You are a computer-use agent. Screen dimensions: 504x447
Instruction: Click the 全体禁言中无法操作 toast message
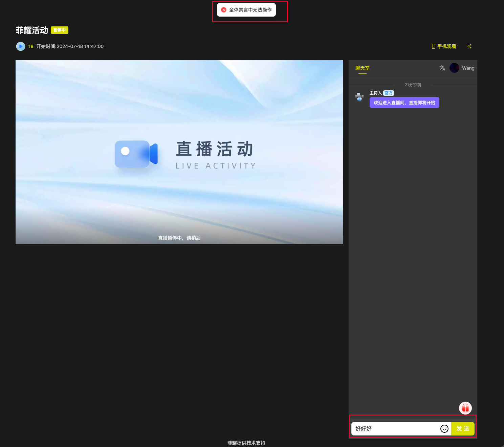(x=250, y=10)
